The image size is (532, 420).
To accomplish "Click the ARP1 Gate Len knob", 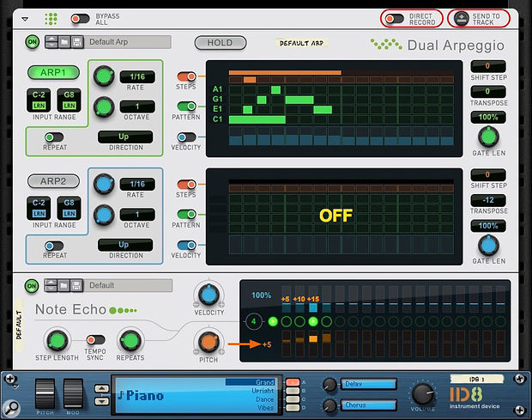I will click(x=488, y=137).
